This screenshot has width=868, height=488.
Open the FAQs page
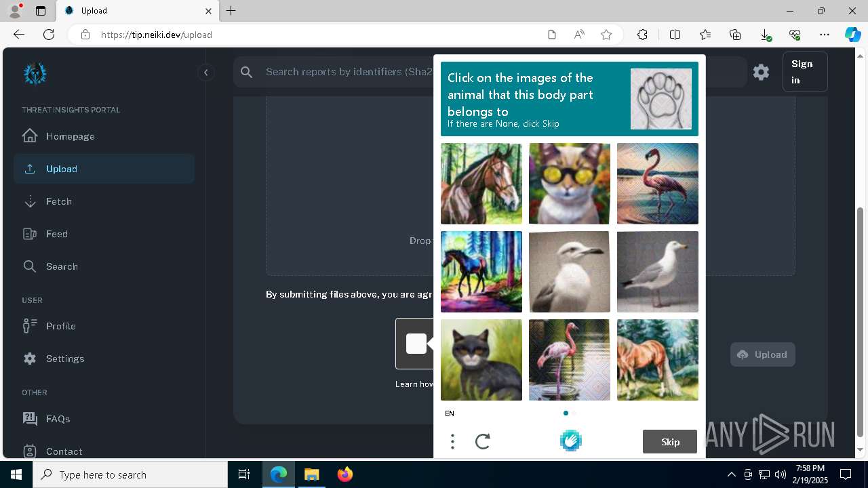tap(104, 419)
